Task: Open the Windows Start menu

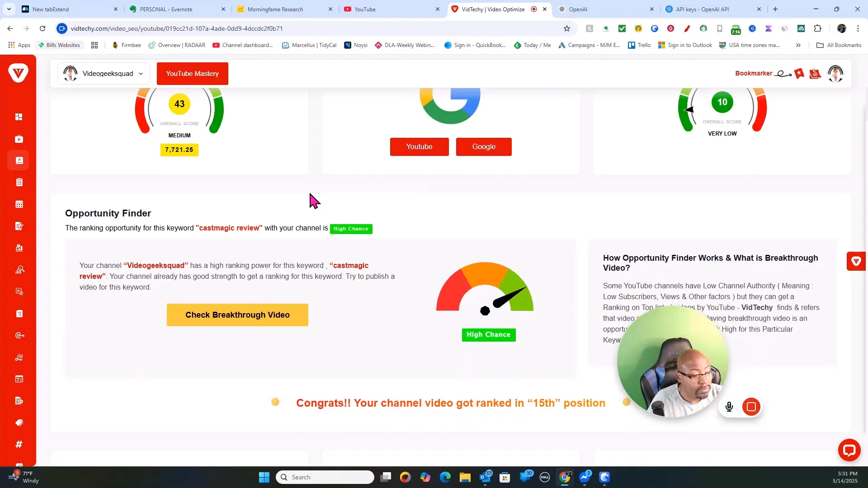Action: [264, 477]
